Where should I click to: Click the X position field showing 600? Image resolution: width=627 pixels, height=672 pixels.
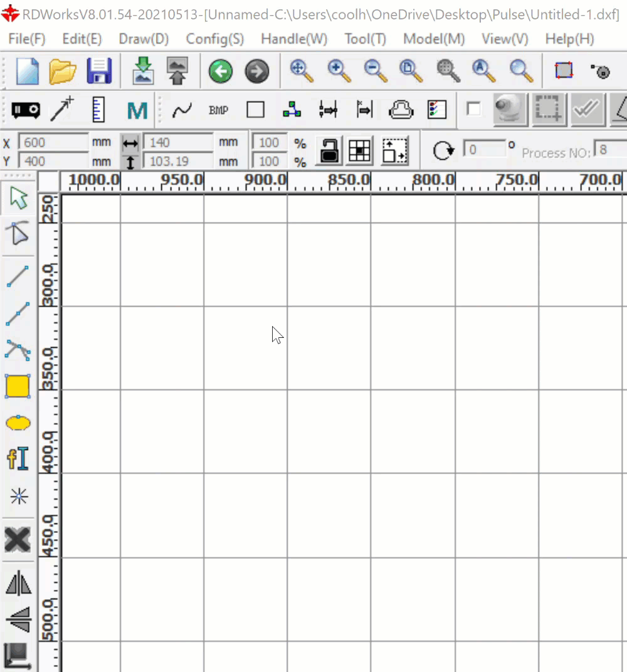point(53,142)
